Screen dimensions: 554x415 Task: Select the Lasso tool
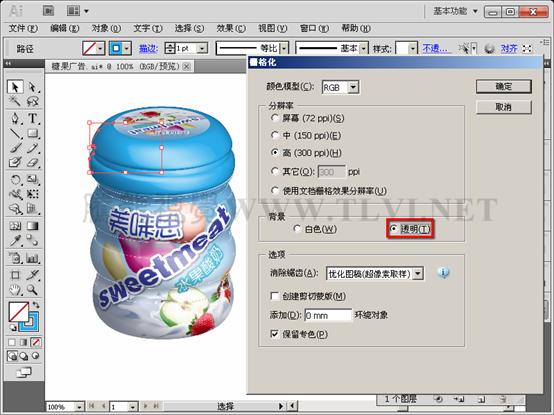click(33, 102)
